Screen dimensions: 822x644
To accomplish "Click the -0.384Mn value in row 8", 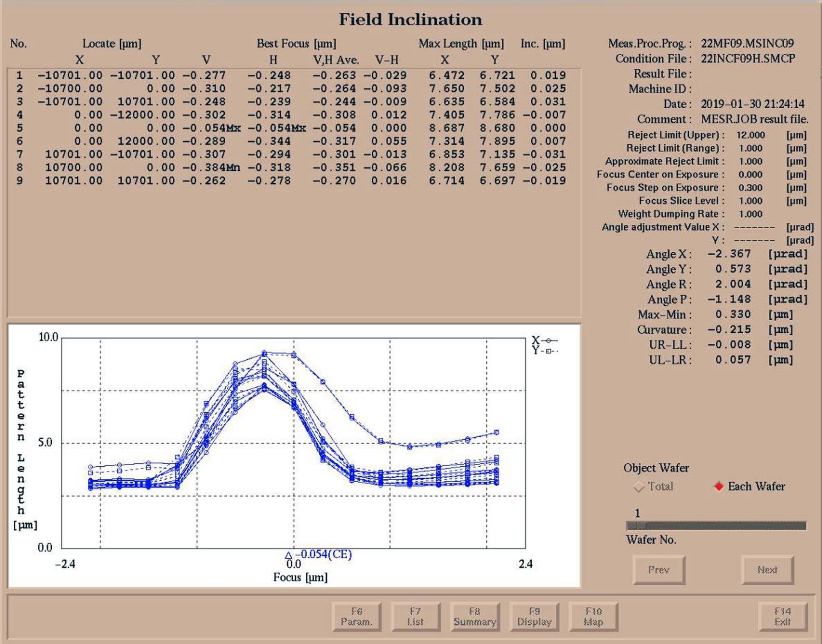I will point(211,168).
